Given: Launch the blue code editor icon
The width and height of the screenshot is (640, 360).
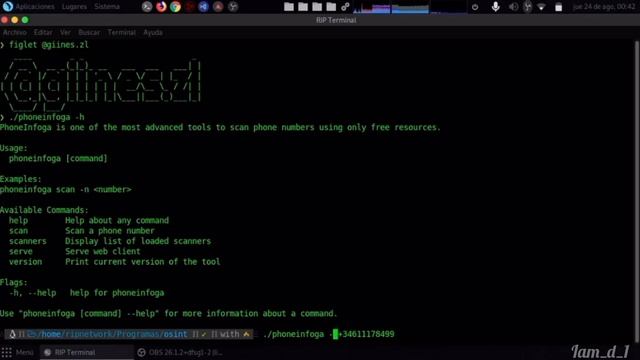Looking at the screenshot, I should coord(204,7).
